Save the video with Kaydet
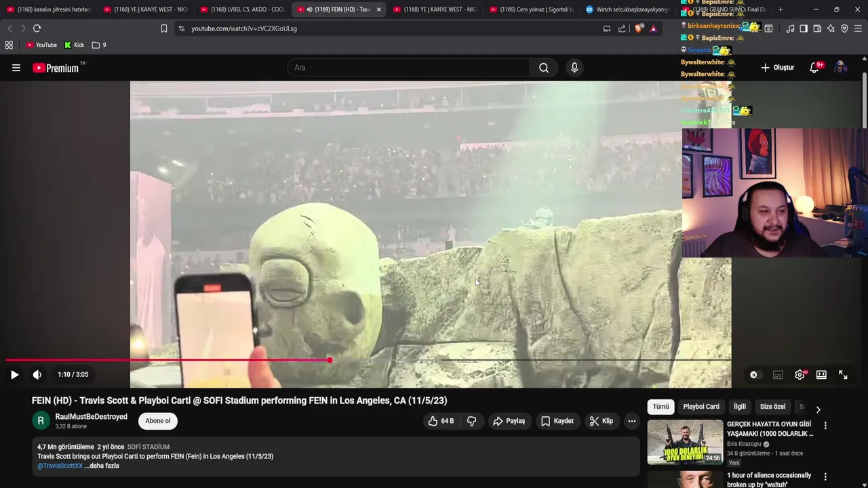 pyautogui.click(x=557, y=421)
